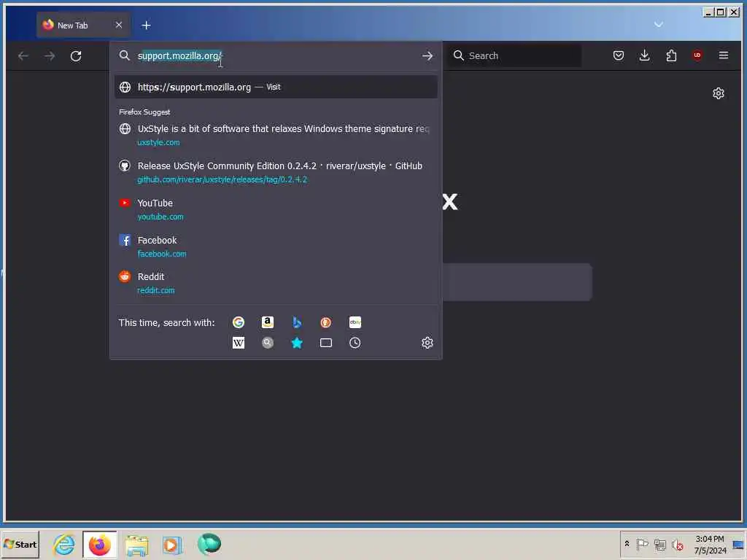Visit https://support.mozilla.org suggestion

(x=276, y=87)
